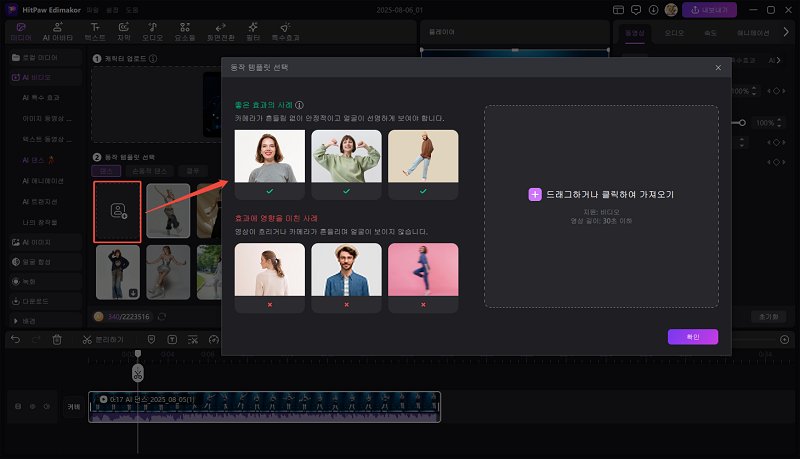Open the 필터 (Filters) tool
This screenshot has width=800, height=459.
253,32
